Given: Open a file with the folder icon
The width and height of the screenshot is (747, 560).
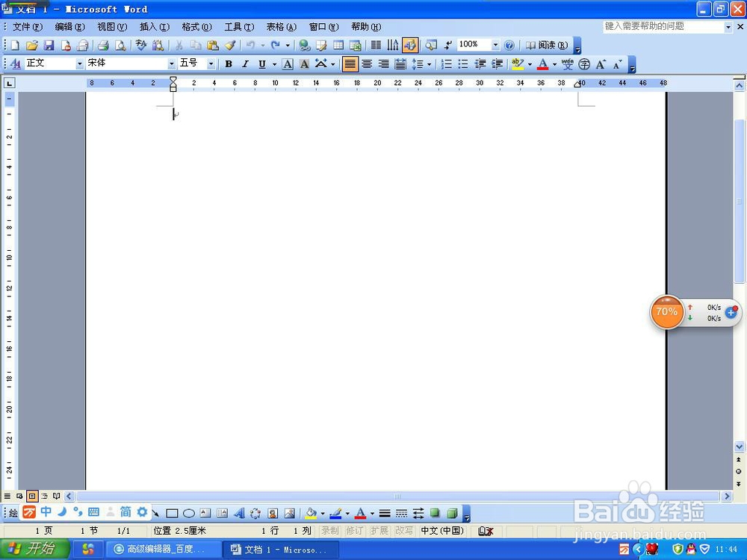Looking at the screenshot, I should point(32,46).
